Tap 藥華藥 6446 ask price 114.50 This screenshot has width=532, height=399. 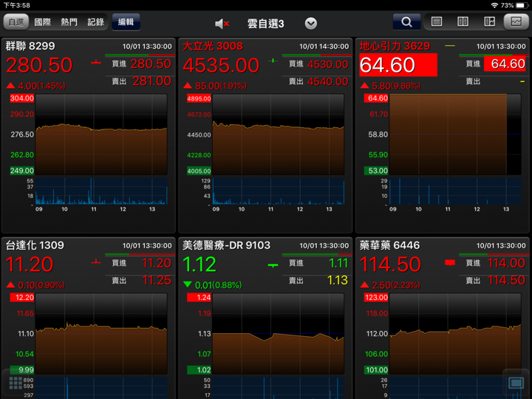[506, 281]
